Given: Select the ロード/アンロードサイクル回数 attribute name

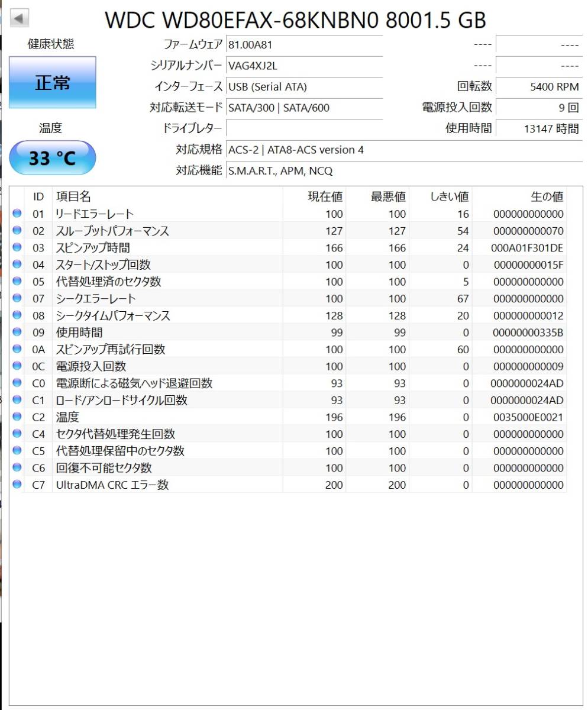Looking at the screenshot, I should [x=122, y=401].
